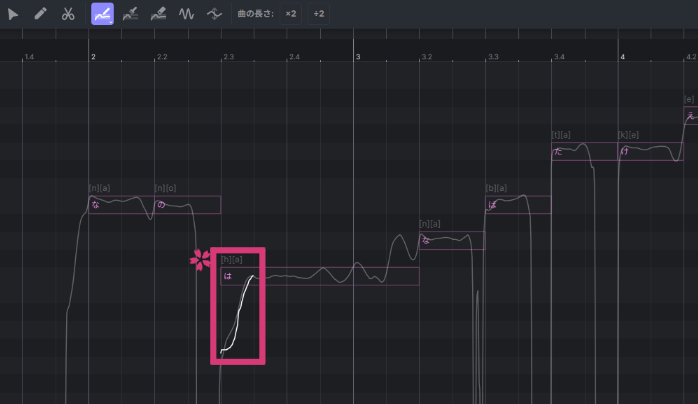Click measure 3 on the timeline ruler
The height and width of the screenshot is (404, 698).
(357, 57)
